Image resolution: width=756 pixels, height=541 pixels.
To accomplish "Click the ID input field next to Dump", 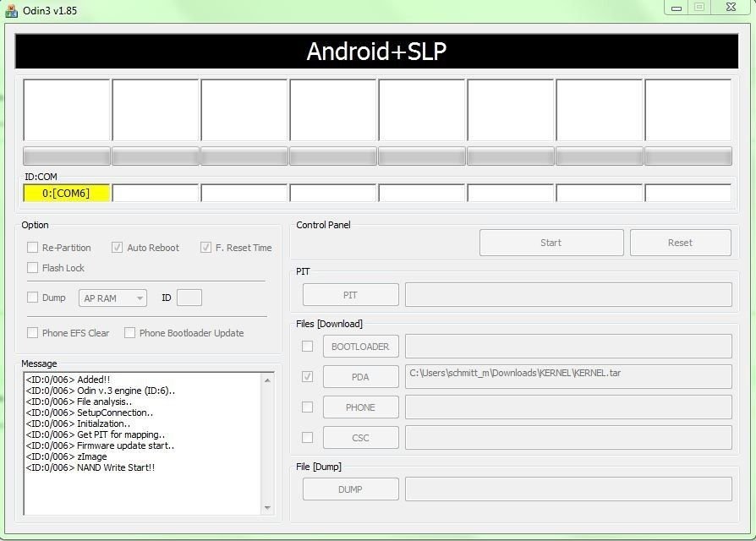I will pyautogui.click(x=189, y=298).
